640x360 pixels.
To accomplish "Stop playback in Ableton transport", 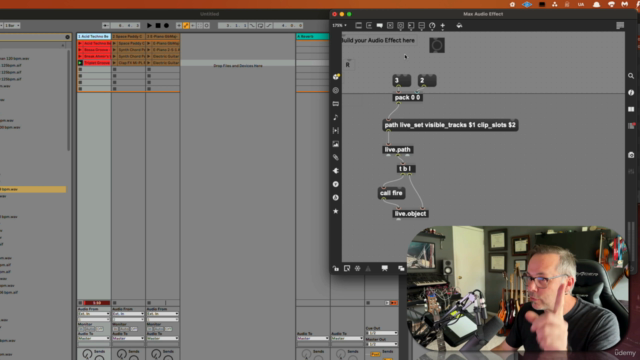I will tap(158, 25).
